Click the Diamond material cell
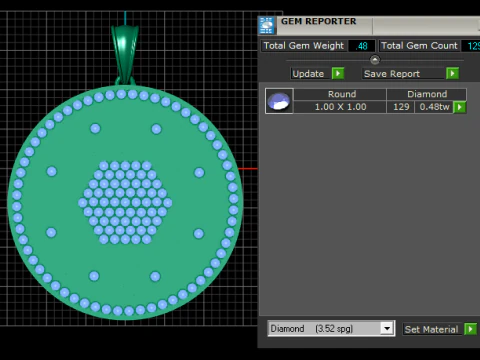 coord(427,94)
